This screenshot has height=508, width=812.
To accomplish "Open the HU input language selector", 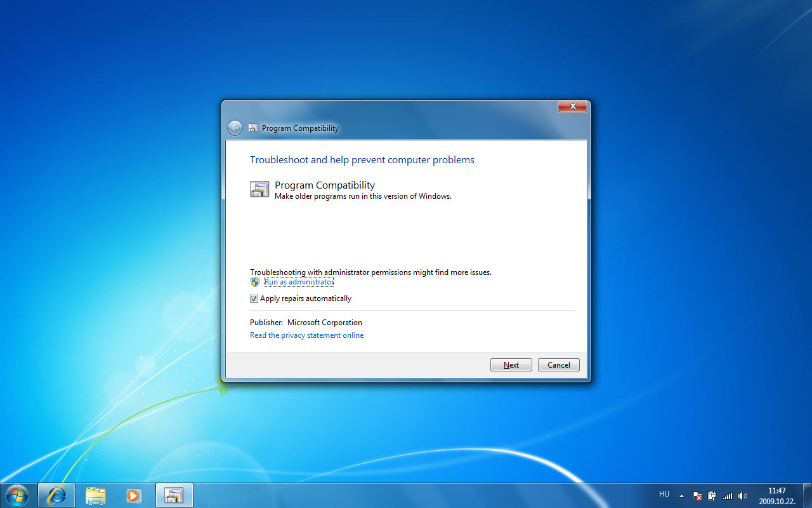I will (664, 494).
